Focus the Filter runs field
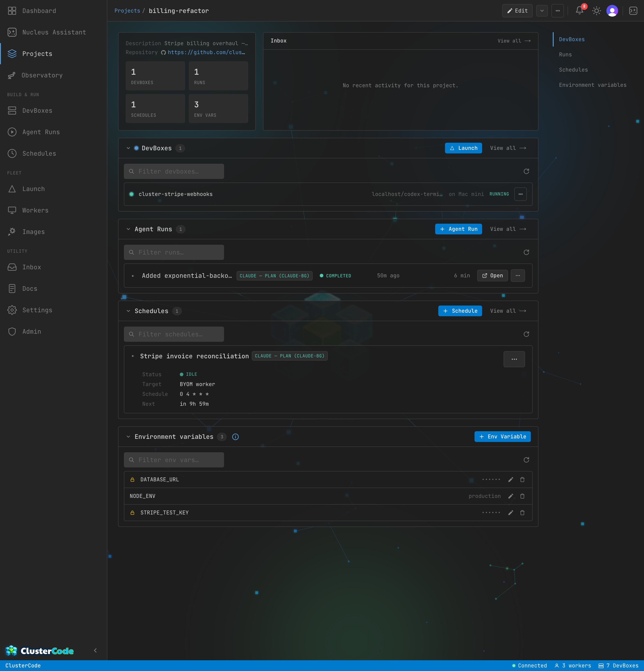The height and width of the screenshot is (671, 644). click(174, 252)
